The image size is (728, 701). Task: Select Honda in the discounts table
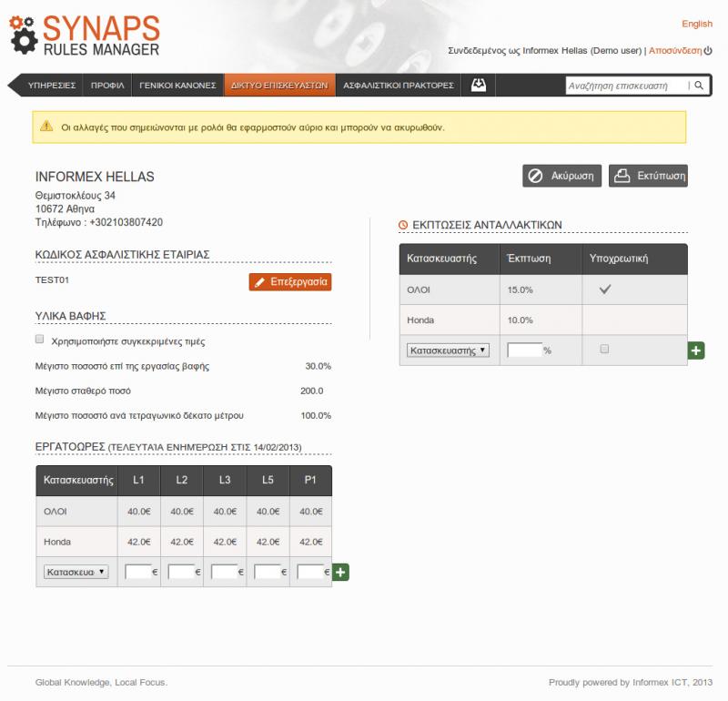coord(420,320)
